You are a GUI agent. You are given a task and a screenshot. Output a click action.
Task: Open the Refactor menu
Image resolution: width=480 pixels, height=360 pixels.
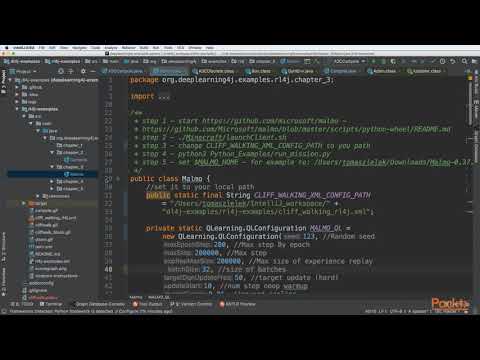(x=129, y=48)
